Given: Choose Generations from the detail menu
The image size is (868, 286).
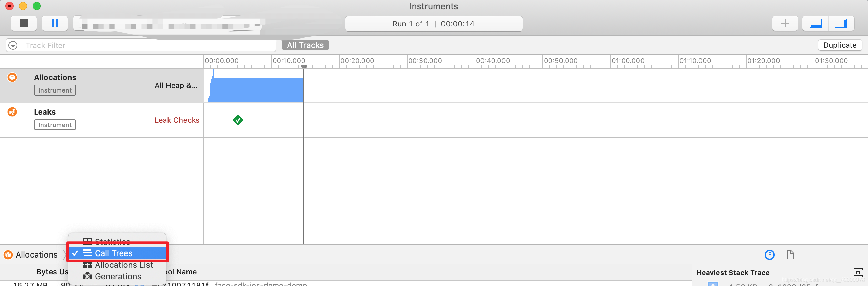Looking at the screenshot, I should (x=117, y=277).
